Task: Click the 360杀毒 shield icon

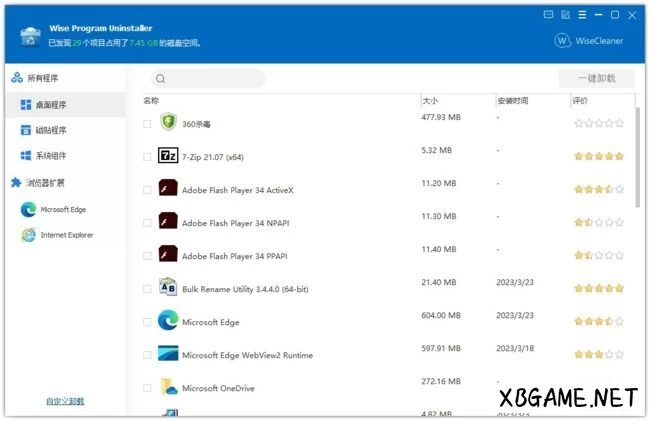Action: pos(167,123)
